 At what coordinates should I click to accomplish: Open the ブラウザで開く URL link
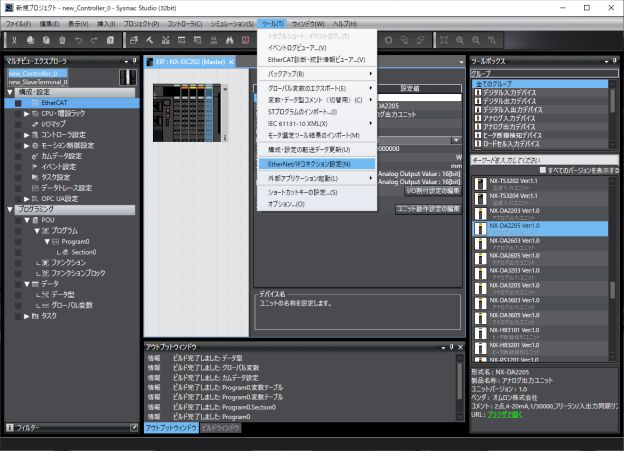point(509,413)
